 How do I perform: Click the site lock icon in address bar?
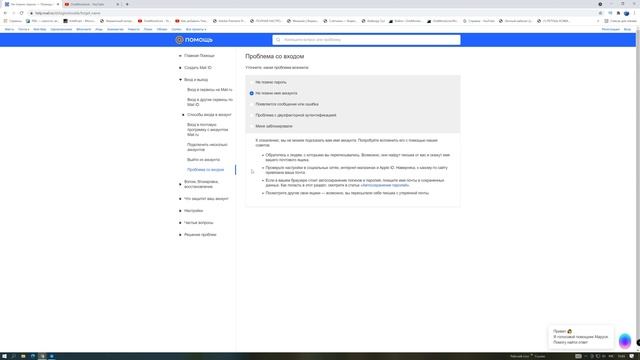31,13
